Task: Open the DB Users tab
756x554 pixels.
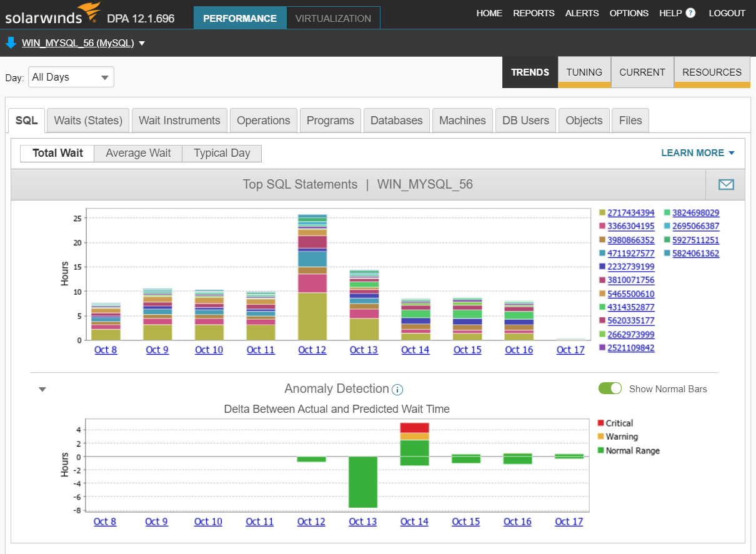Action: tap(526, 121)
